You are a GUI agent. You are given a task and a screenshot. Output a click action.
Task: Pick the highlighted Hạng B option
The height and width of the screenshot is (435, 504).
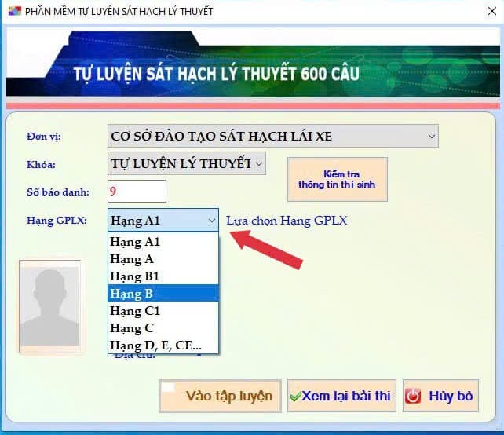[x=163, y=293]
